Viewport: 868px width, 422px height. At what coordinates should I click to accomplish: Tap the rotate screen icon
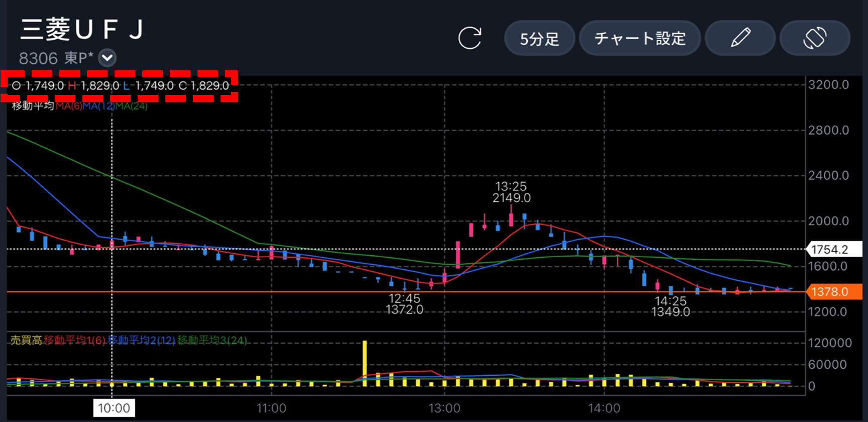815,38
